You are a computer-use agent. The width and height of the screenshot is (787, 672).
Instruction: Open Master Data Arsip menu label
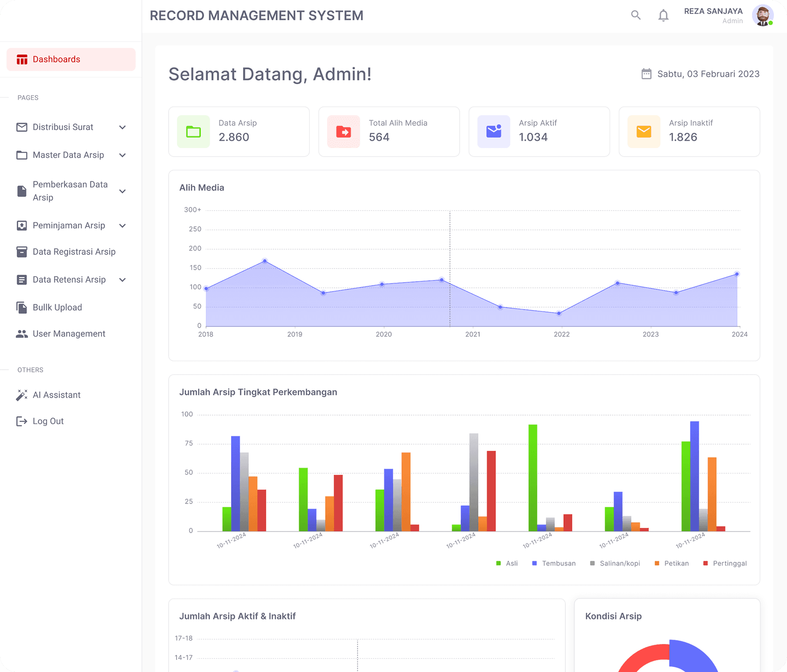tap(68, 155)
